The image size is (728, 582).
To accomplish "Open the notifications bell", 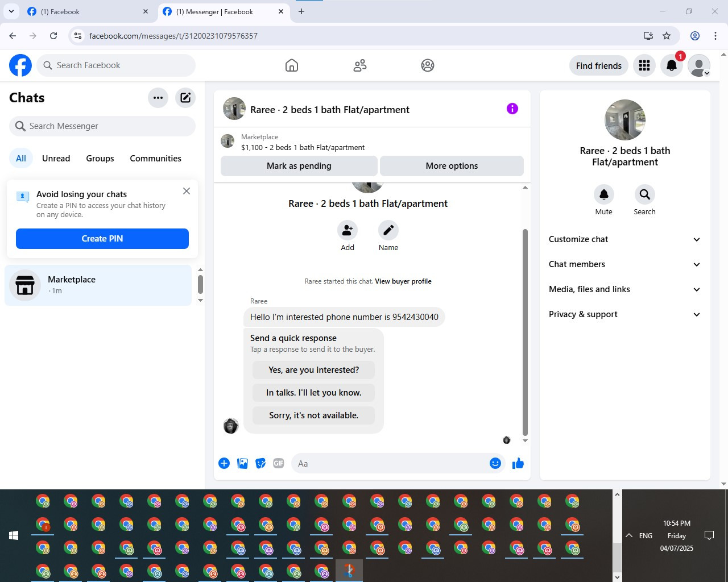I will (x=672, y=66).
